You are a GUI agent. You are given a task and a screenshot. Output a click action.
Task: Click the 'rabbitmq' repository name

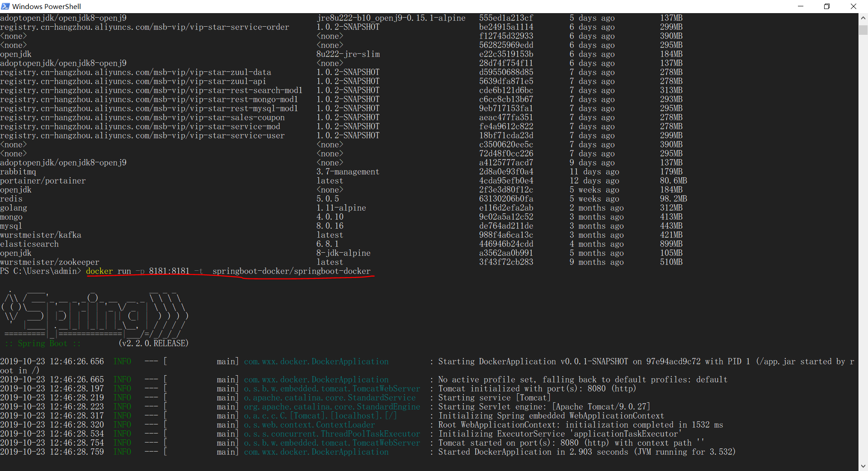coord(18,172)
